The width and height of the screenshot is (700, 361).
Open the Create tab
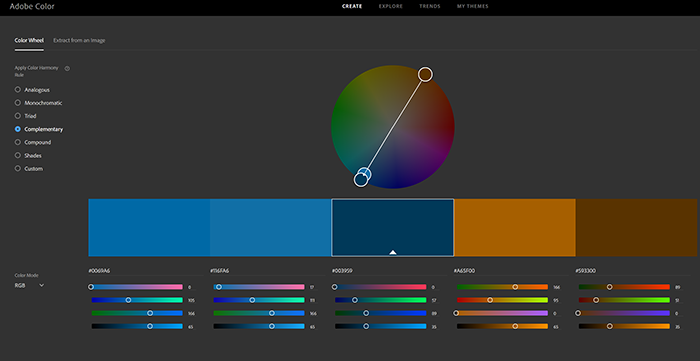point(352,6)
